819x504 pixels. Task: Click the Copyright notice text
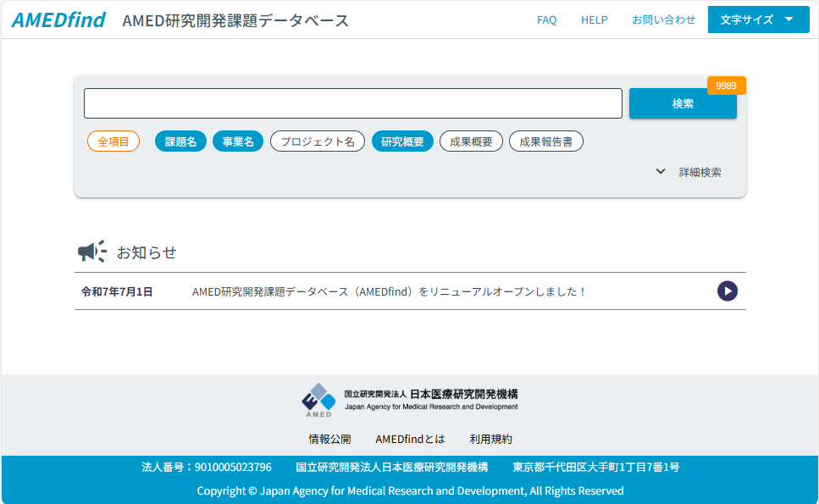410,491
